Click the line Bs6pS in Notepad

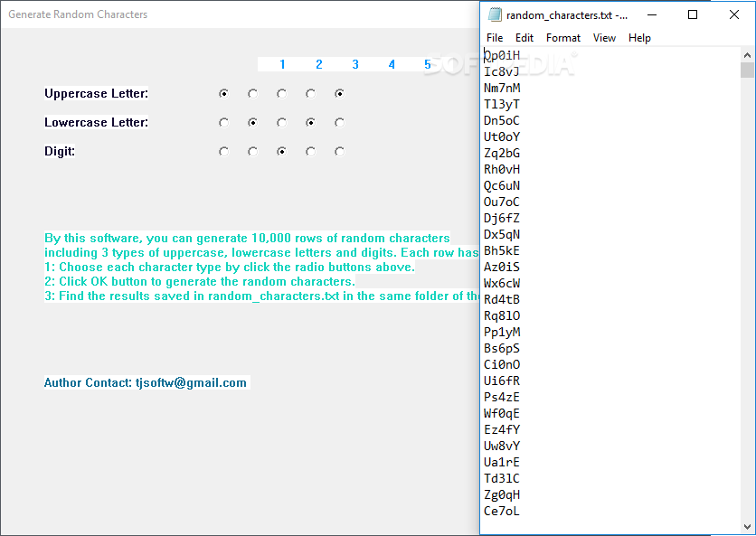tap(502, 349)
